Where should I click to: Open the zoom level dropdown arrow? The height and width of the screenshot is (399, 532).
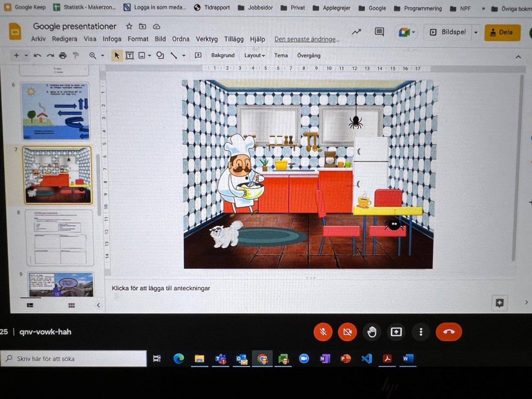102,55
